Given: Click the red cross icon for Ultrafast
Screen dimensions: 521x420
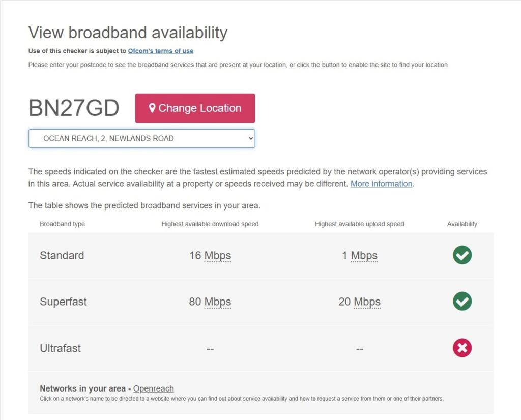Looking at the screenshot, I should (x=462, y=348).
